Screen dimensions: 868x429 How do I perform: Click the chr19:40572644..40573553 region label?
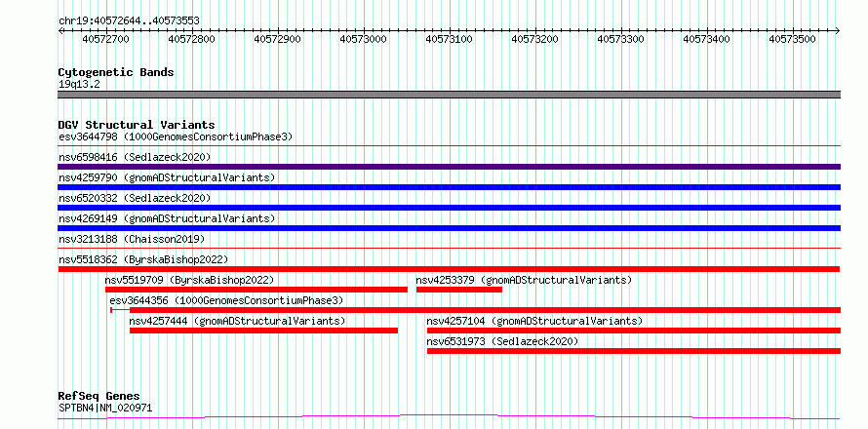coord(129,21)
